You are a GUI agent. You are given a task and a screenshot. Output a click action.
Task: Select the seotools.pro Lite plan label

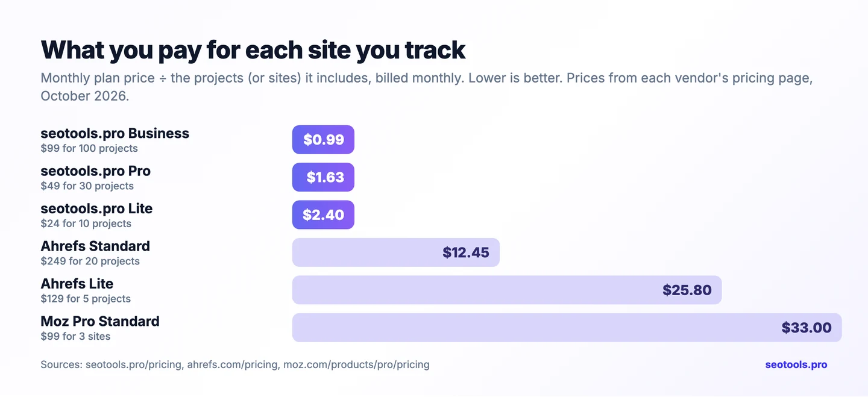pos(96,208)
